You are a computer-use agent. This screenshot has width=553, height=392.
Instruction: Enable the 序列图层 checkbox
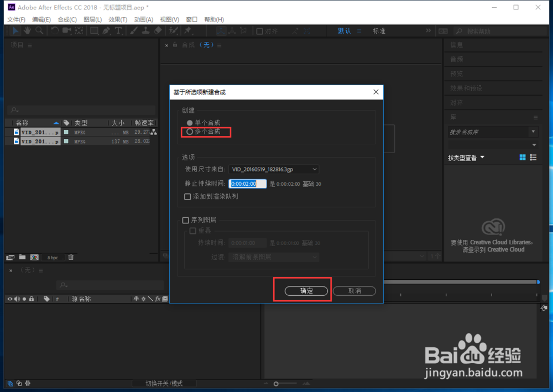[186, 219]
